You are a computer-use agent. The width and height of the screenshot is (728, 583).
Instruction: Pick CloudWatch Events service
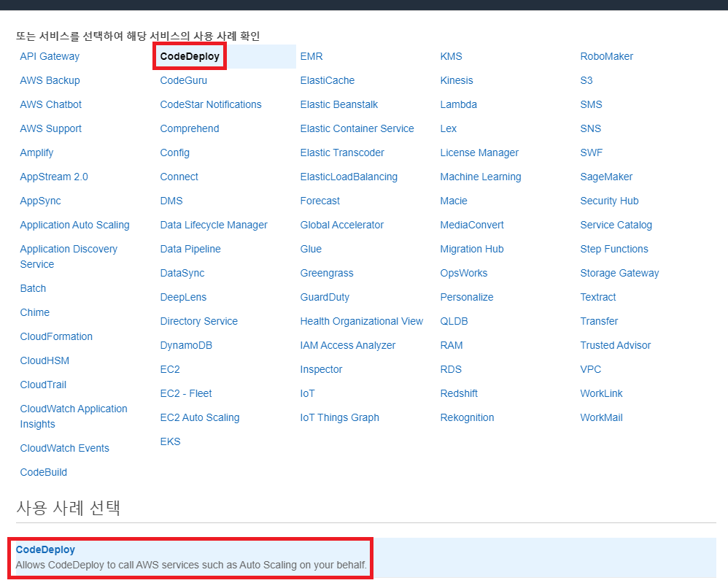pyautogui.click(x=64, y=448)
